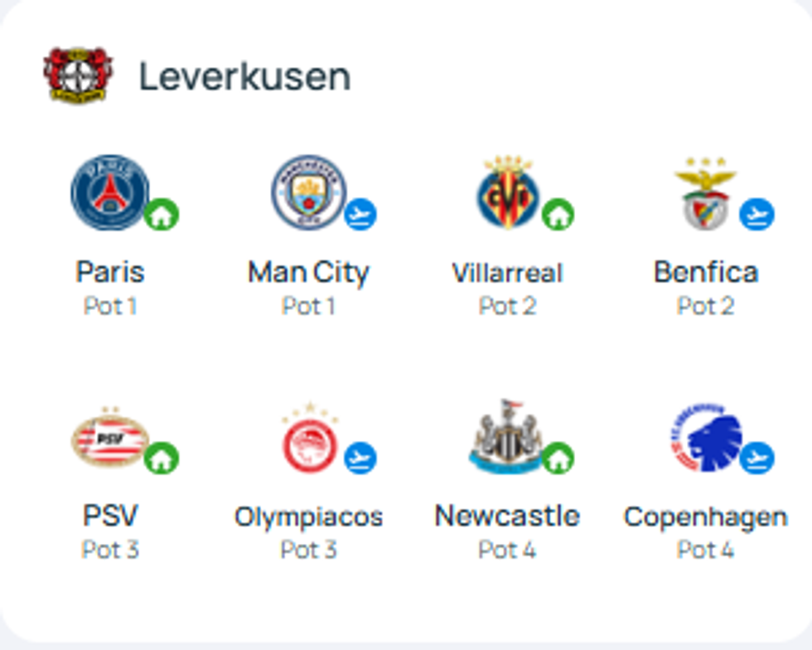Click the Villarreal team name
Image resolution: width=812 pixels, height=650 pixels.
507,272
